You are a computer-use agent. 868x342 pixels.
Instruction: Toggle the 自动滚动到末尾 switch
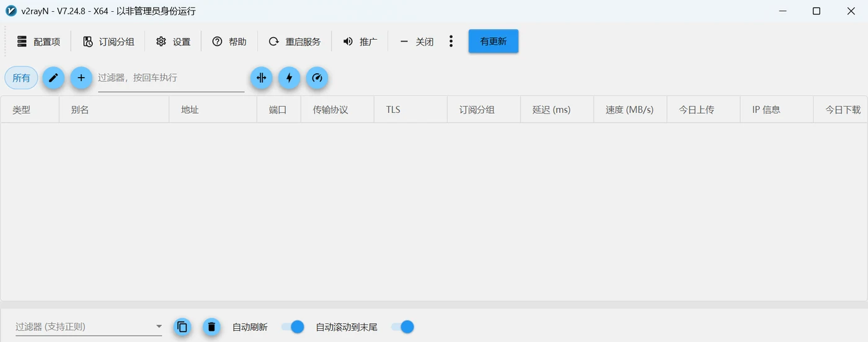pos(402,326)
